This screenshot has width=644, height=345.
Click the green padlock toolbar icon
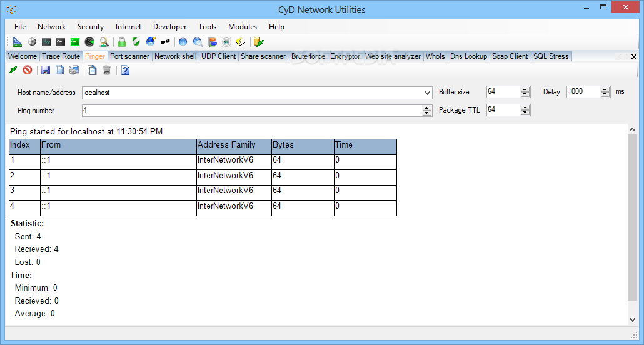pos(121,41)
